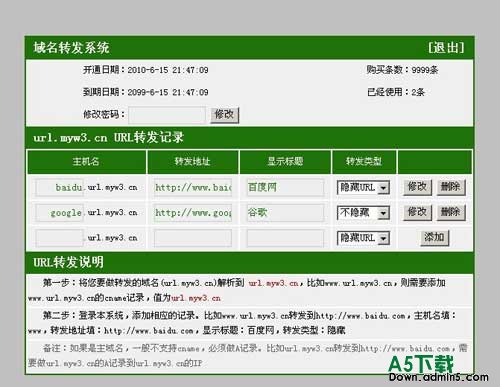Open the 隐藏URL dropdown in baidu row
This screenshot has width=500, height=387.
pyautogui.click(x=363, y=188)
